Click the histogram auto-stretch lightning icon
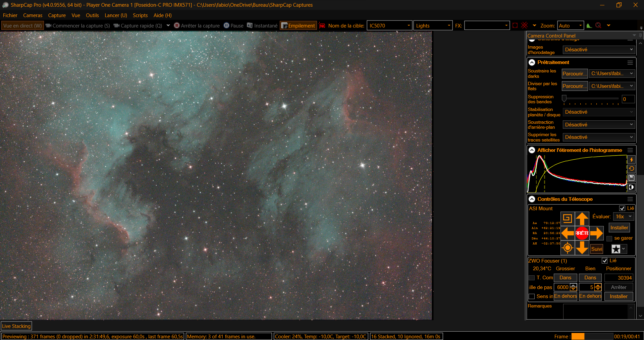Viewport: 644px width, 340px height. pyautogui.click(x=631, y=160)
